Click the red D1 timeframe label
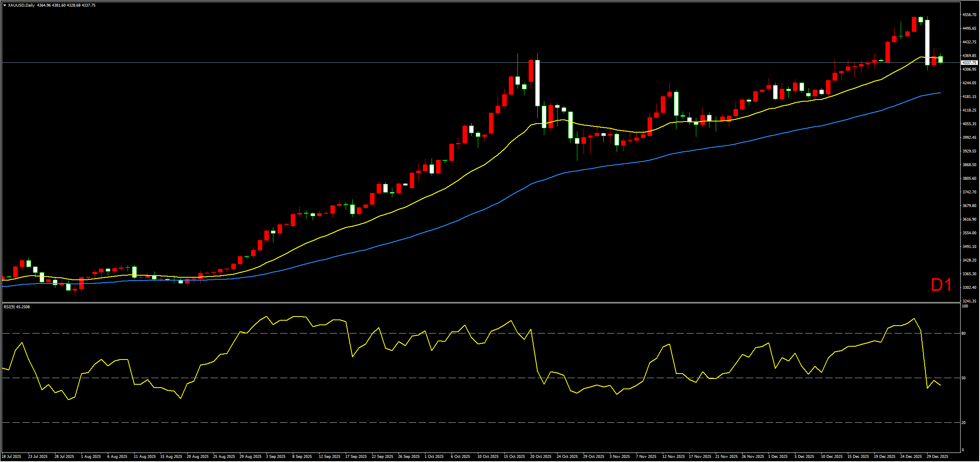The height and width of the screenshot is (462, 980). point(941,285)
